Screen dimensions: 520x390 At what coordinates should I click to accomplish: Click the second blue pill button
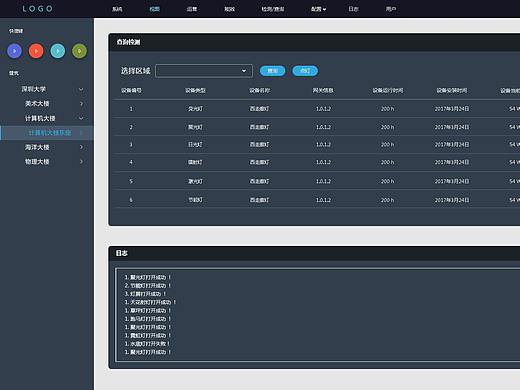pos(305,71)
